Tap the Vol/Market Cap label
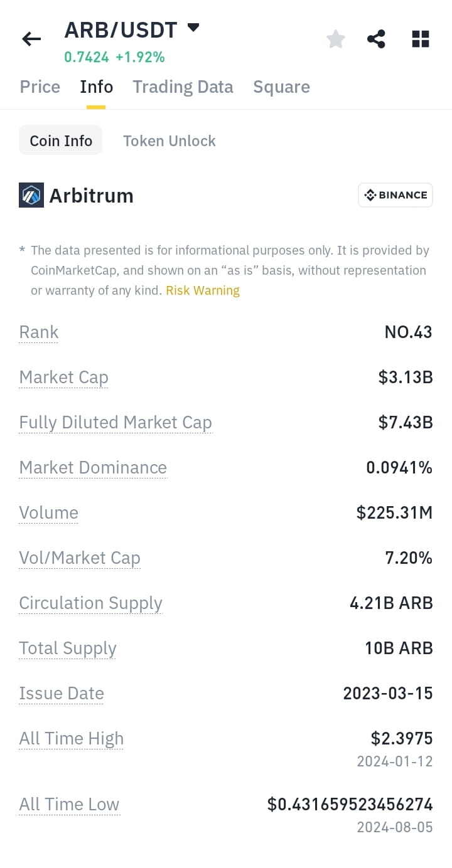This screenshot has width=452, height=868. [x=80, y=558]
